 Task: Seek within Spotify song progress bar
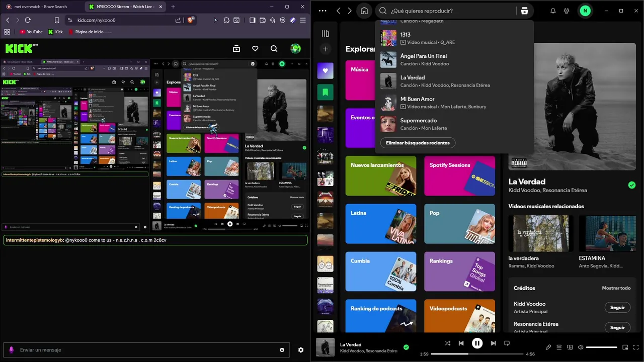click(x=477, y=354)
